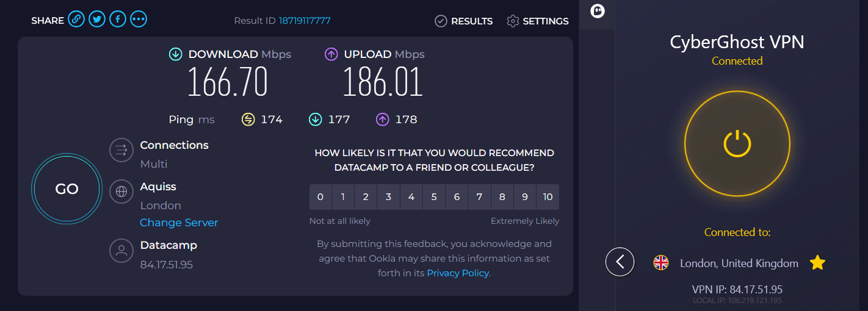
Task: Select rating 10 Extremely Likely
Action: [x=548, y=197]
